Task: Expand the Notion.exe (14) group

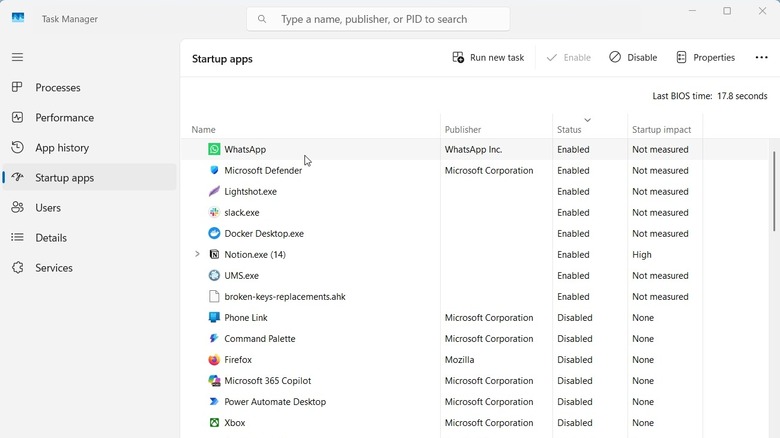Action: [x=197, y=254]
